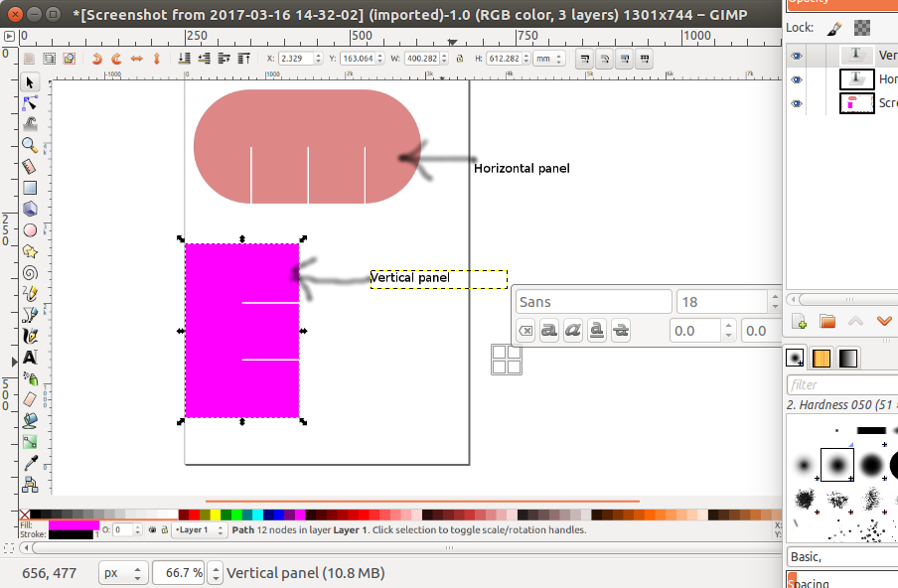
Task: Click the 66.7 % zoom field
Action: (179, 573)
